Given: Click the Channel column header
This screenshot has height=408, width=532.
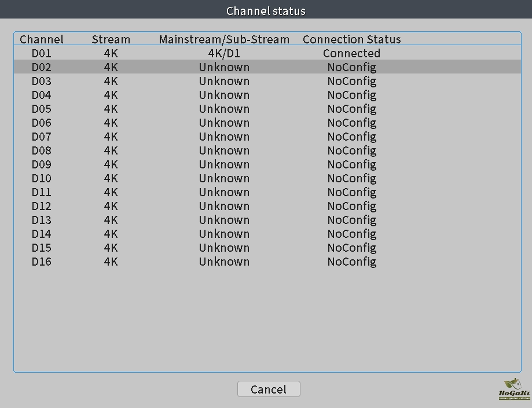Looking at the screenshot, I should [42, 39].
